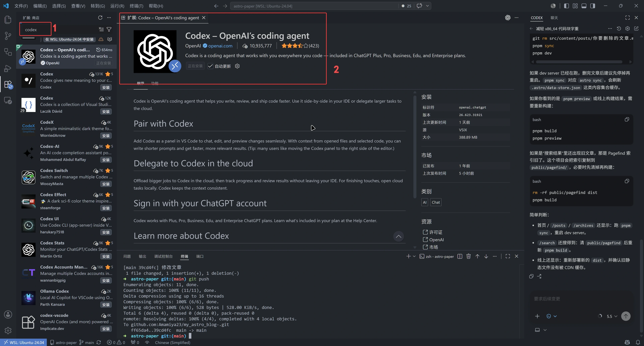644x346 pixels.
Task: Open the extensions filter funnel
Action: [109, 30]
